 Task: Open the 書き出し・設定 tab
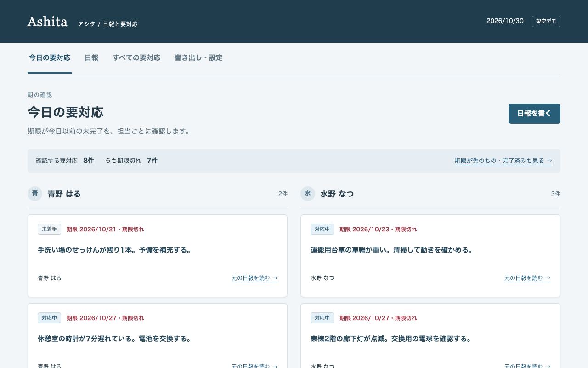click(x=198, y=58)
